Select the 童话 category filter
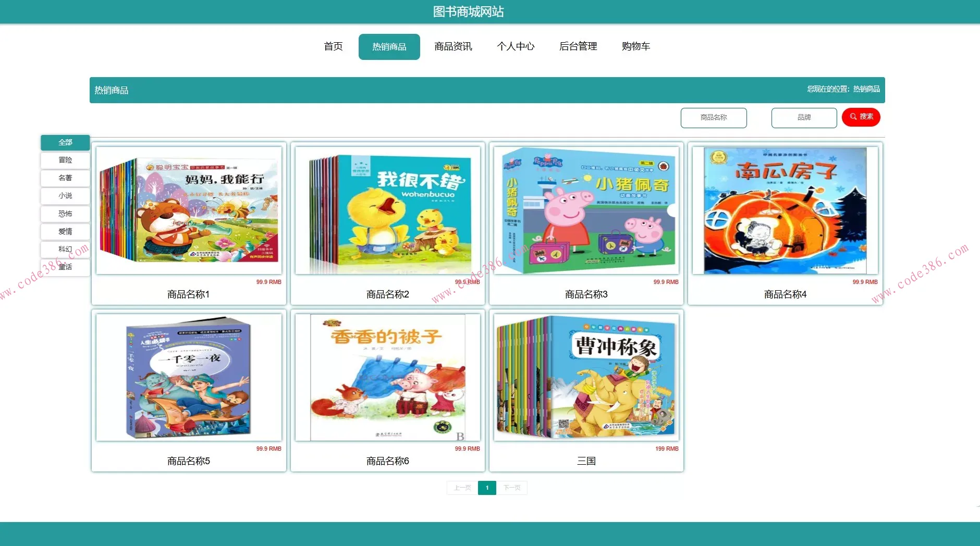 [x=65, y=266]
